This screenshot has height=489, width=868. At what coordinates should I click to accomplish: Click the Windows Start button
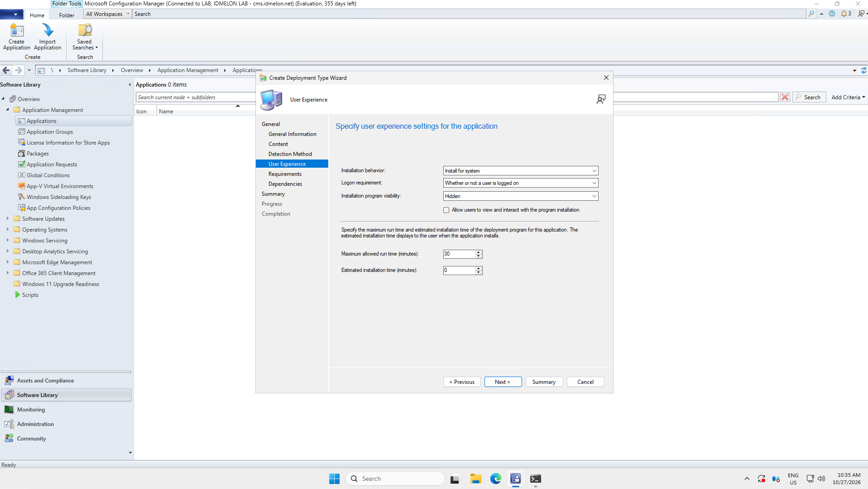(334, 479)
